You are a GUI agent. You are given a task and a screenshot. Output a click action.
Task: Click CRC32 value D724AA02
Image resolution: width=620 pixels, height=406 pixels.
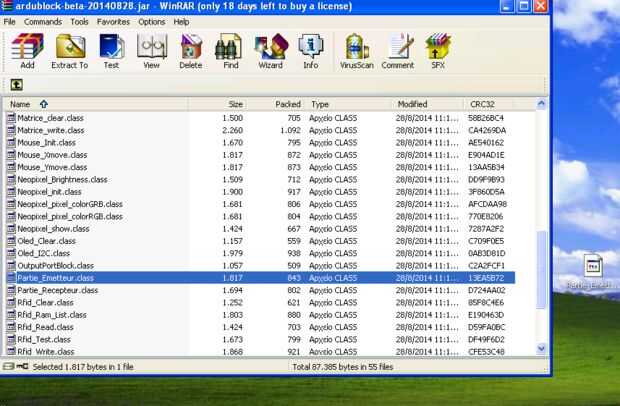tap(486, 290)
